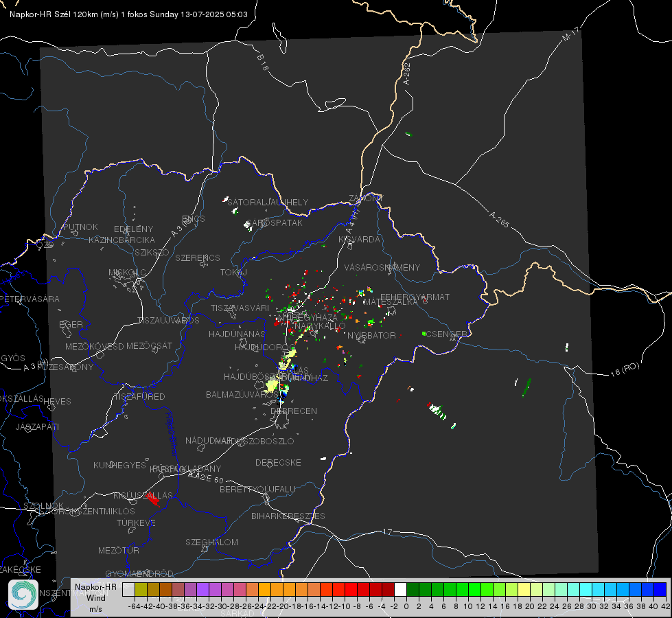672x618 pixels.
Task: Select the NYÍRBÁTOR label
Action: click(371, 335)
